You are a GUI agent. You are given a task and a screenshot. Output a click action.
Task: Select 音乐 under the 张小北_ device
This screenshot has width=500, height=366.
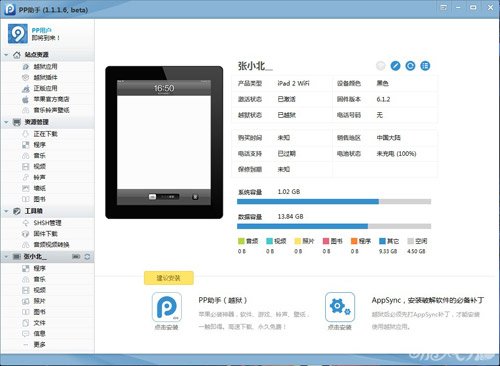39,279
